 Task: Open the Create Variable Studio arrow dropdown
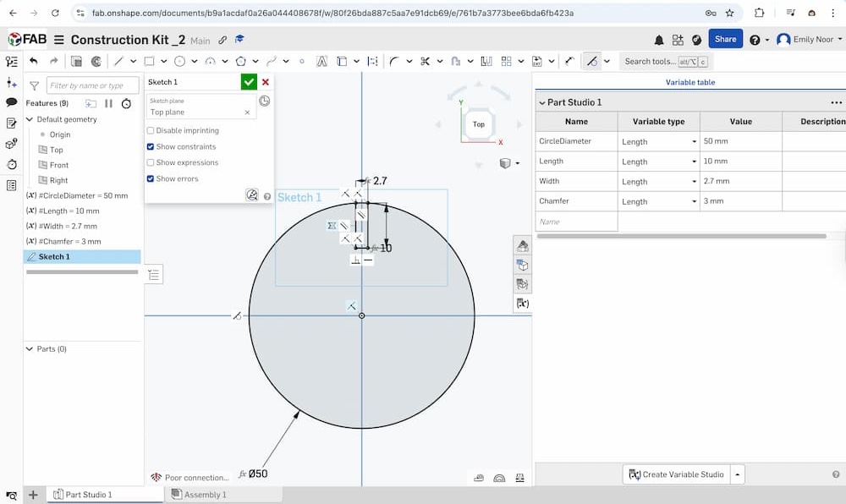point(737,474)
